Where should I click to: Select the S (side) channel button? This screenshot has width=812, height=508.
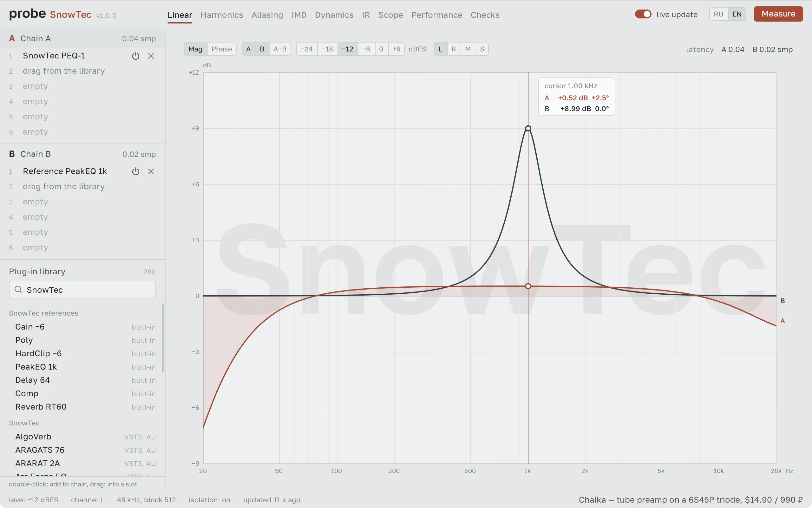pyautogui.click(x=482, y=49)
